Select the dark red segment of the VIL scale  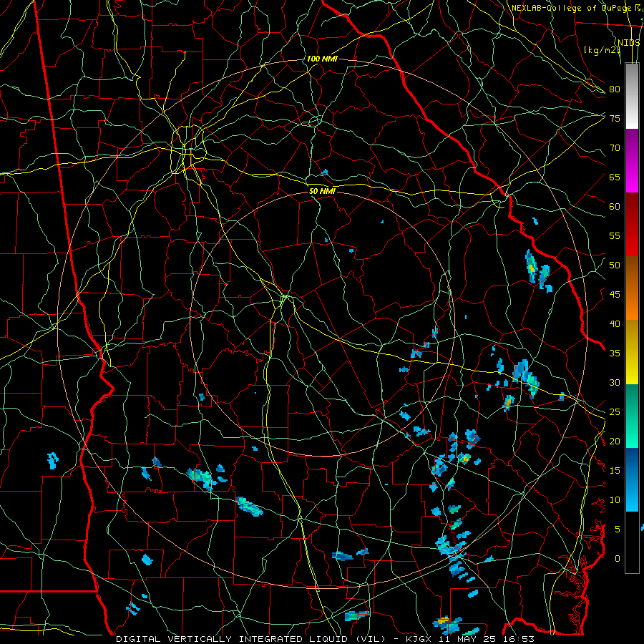[x=632, y=225]
